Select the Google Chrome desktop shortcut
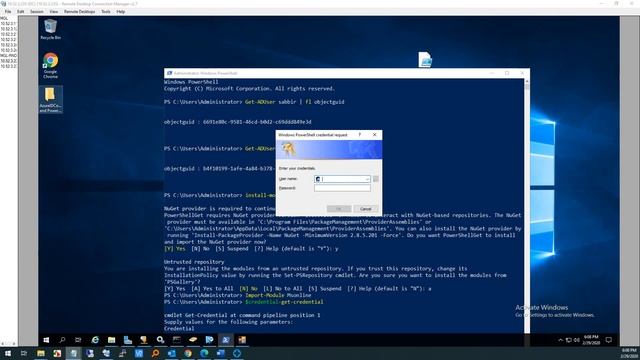Image resolution: width=640 pixels, height=360 pixels. pos(51,65)
